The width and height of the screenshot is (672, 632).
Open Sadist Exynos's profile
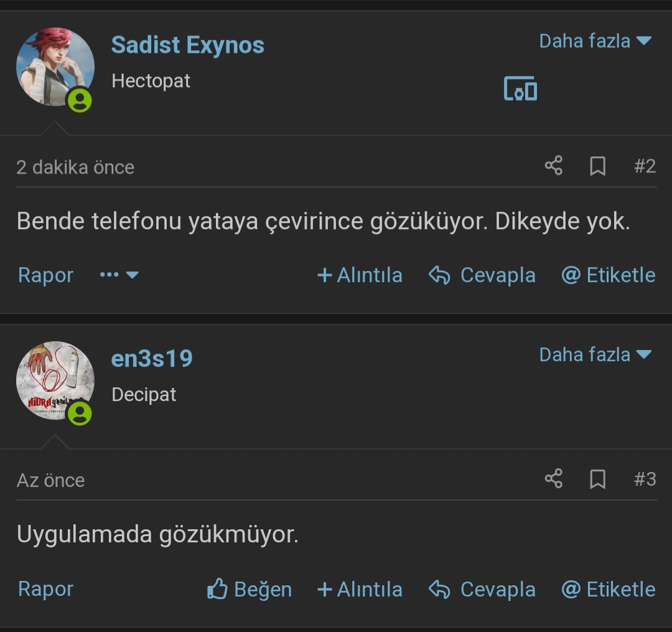(x=187, y=44)
